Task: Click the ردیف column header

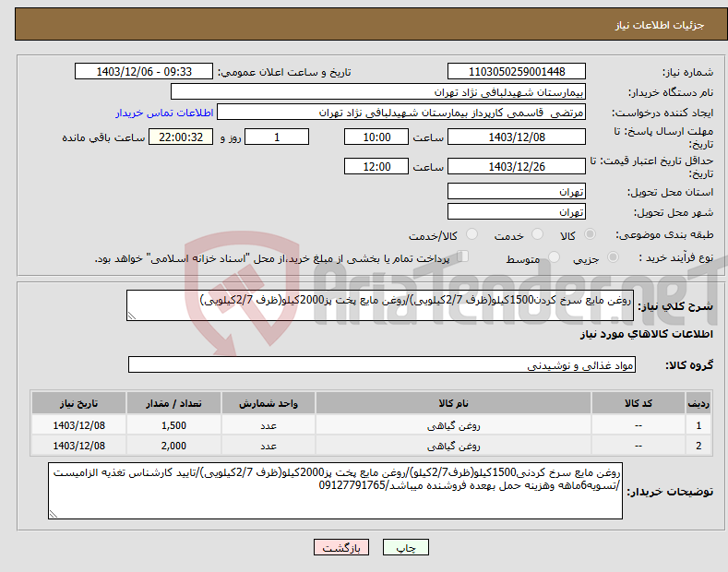Action: (x=698, y=403)
